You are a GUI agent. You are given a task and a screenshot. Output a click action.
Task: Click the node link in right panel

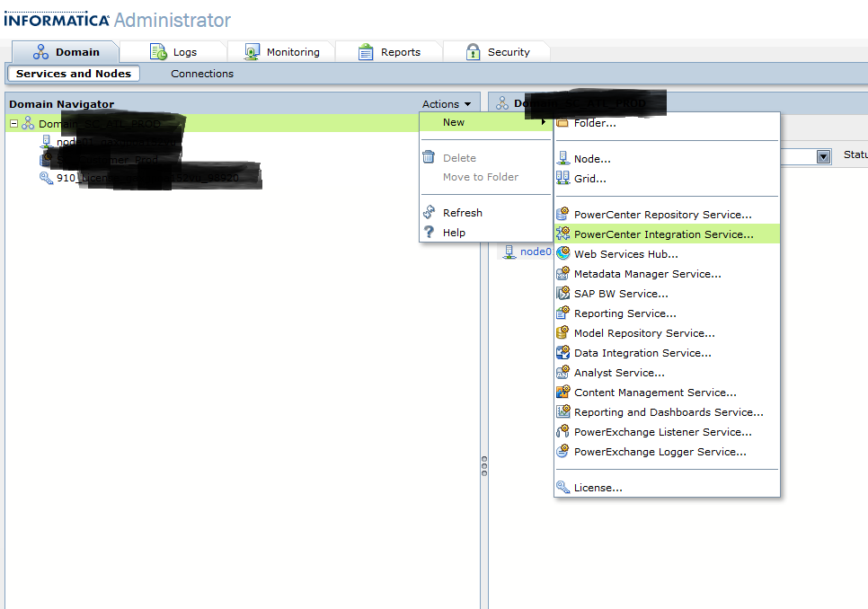(535, 252)
